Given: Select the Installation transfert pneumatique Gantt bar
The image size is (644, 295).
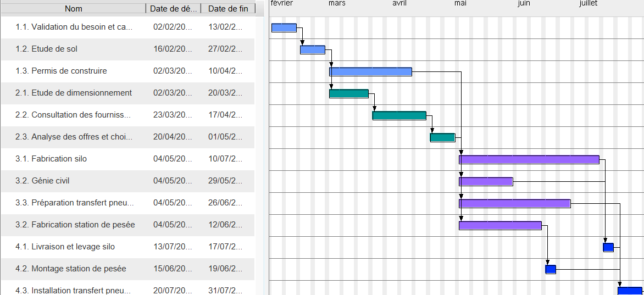Looking at the screenshot, I should (x=630, y=291).
